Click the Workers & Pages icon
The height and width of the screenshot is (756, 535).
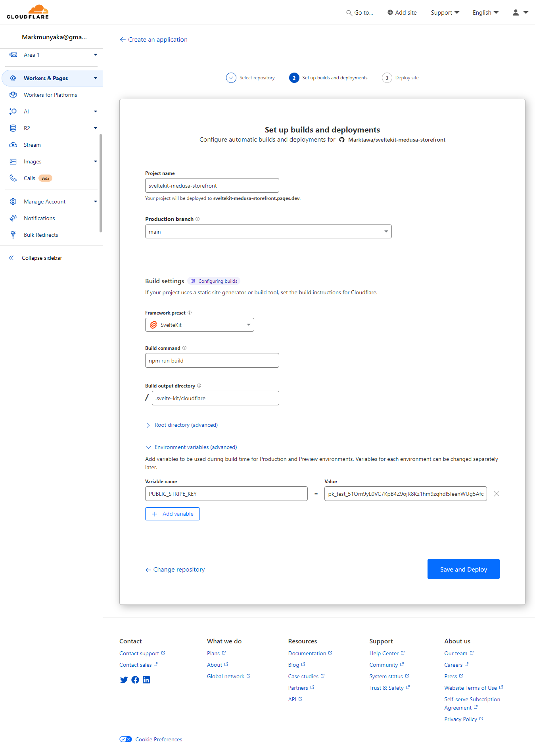coord(13,78)
